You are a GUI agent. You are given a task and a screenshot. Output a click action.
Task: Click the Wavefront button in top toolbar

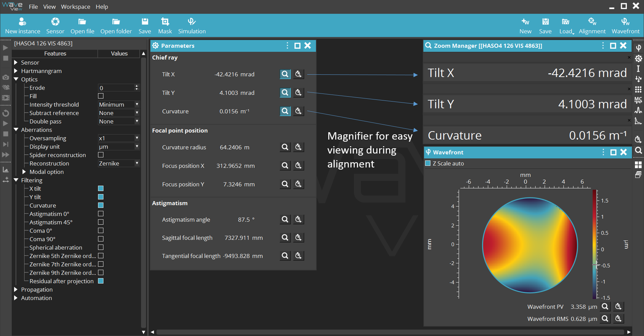tap(625, 26)
